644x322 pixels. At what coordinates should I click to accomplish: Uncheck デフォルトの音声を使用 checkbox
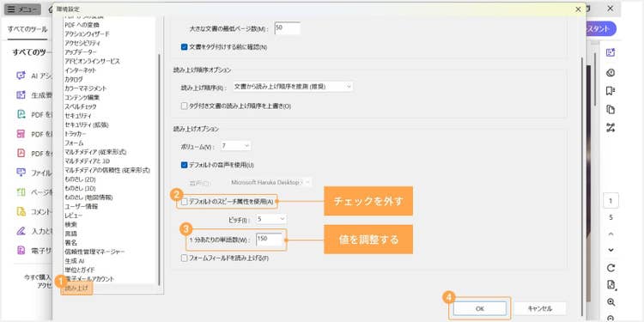(184, 165)
